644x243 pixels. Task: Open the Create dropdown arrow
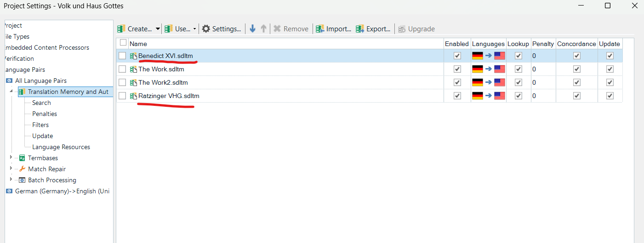158,29
